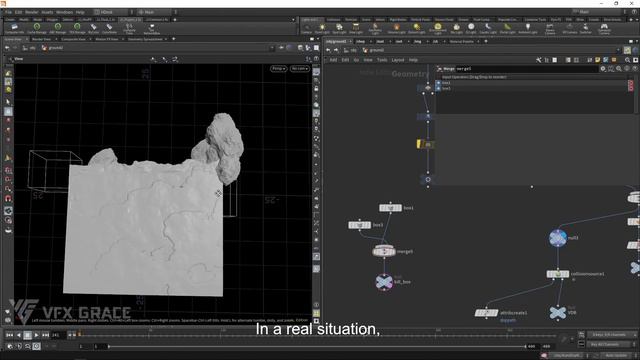
Task: Switch to the Geometry Spreadsheet tab
Action: pyautogui.click(x=145, y=39)
